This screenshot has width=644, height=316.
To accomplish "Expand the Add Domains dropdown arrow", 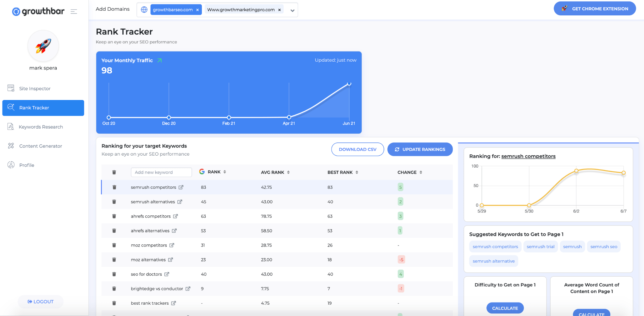I will 292,10.
